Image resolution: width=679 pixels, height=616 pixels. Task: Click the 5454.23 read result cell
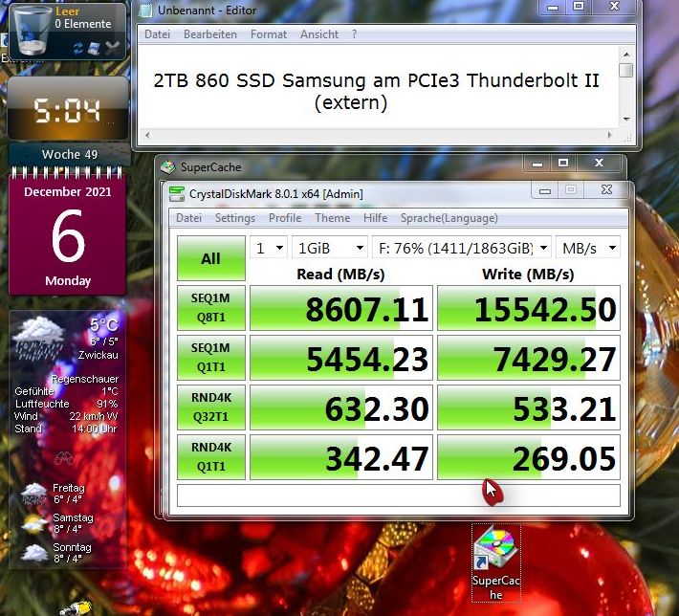(341, 358)
